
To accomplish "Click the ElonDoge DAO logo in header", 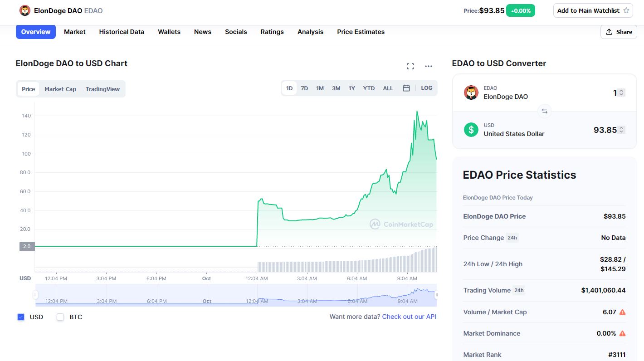I will pos(25,10).
